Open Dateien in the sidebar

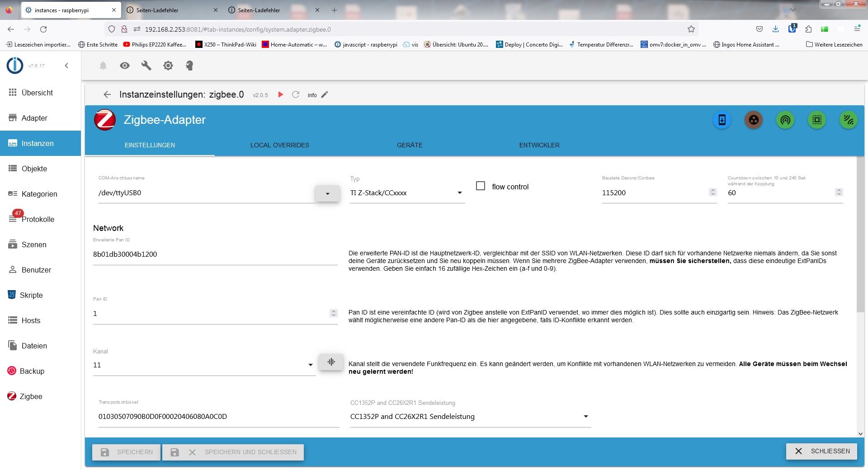(x=41, y=346)
